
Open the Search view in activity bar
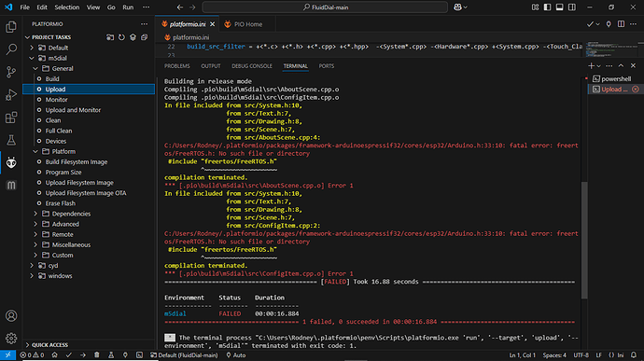[x=11, y=49]
